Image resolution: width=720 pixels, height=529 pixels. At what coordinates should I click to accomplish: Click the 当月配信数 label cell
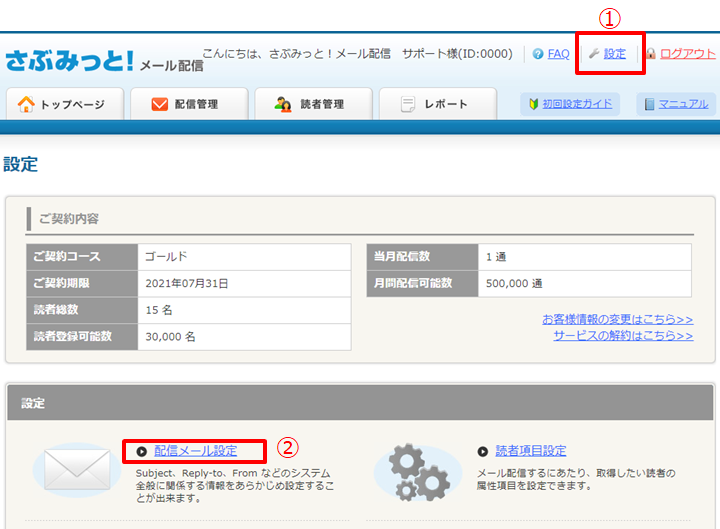(x=422, y=257)
